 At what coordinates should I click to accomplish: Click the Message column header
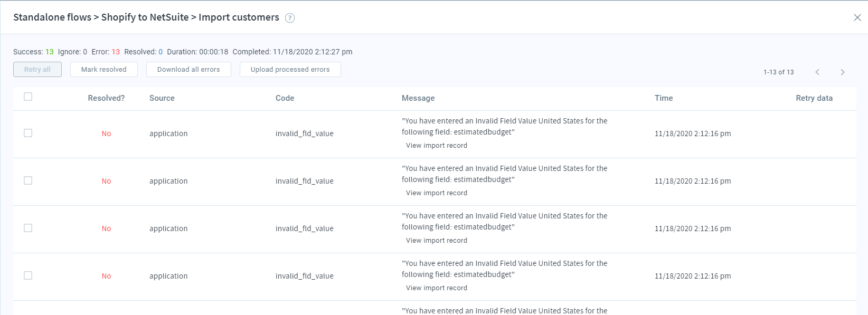pyautogui.click(x=418, y=98)
